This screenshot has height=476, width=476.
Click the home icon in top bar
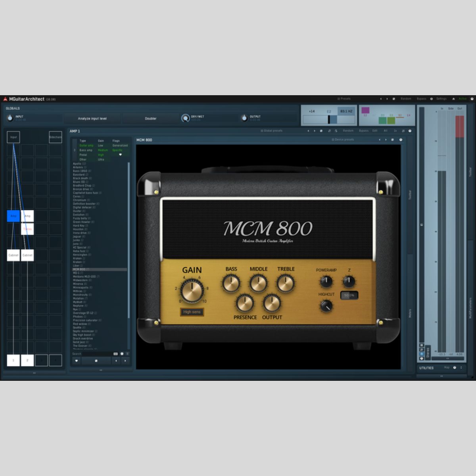(x=453, y=99)
